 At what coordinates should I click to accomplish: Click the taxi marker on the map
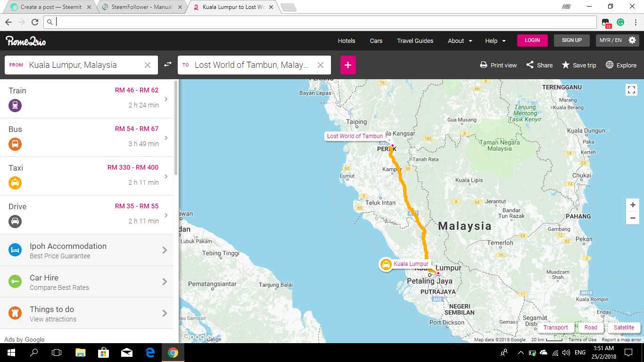pyautogui.click(x=386, y=264)
